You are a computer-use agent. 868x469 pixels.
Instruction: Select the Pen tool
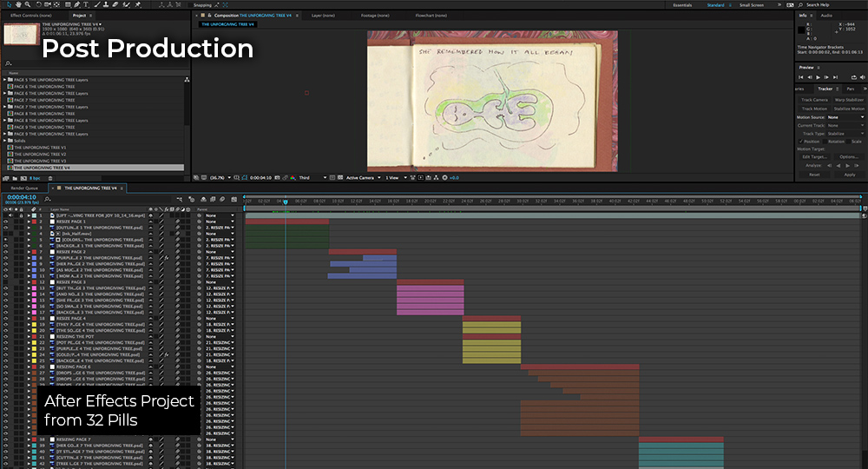click(x=76, y=4)
